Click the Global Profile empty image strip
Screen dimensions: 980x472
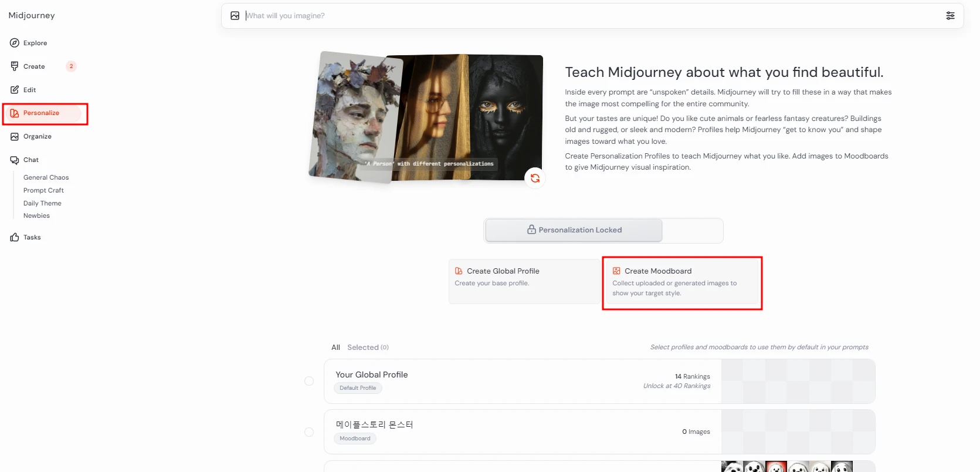click(x=798, y=381)
